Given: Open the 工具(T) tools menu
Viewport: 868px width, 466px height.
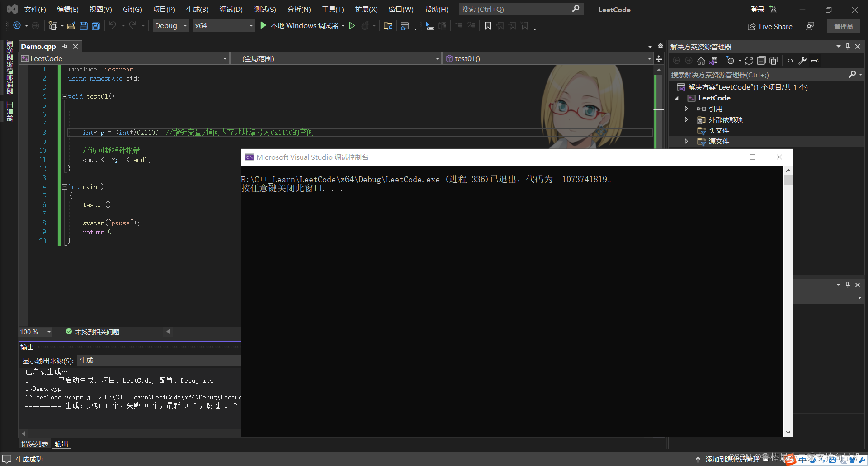Looking at the screenshot, I should pyautogui.click(x=333, y=10).
